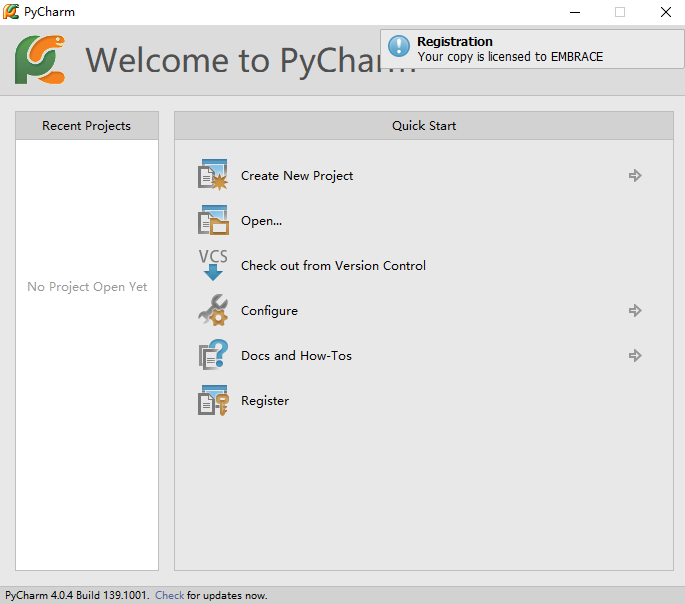Screen dimensions: 685x604
Task: Close the PyCharm window
Action: (666, 12)
